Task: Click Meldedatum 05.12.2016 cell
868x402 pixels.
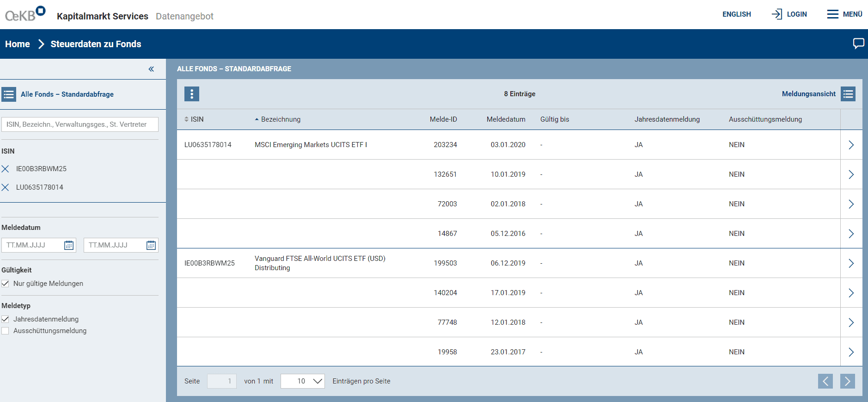Action: tap(508, 234)
